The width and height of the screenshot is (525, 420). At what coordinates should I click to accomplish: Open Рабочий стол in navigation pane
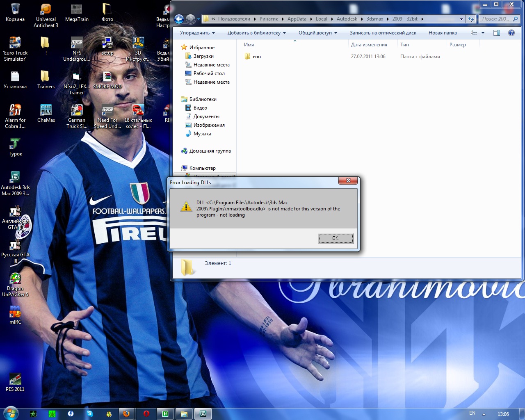209,73
